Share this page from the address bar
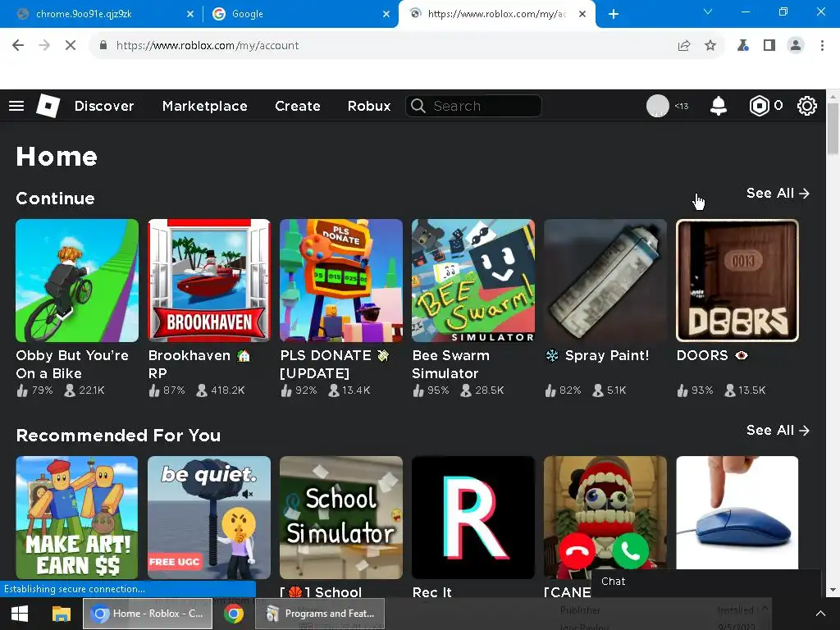Image resolution: width=840 pixels, height=630 pixels. [684, 46]
